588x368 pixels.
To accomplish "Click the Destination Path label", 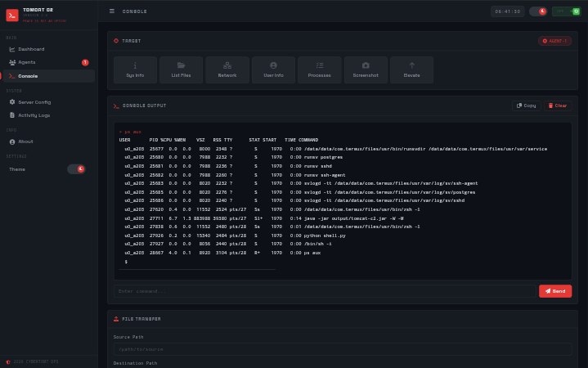I will pyautogui.click(x=135, y=363).
